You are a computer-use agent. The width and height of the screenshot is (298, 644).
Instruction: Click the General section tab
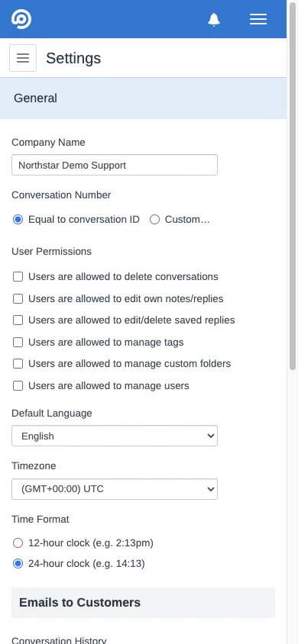[143, 98]
